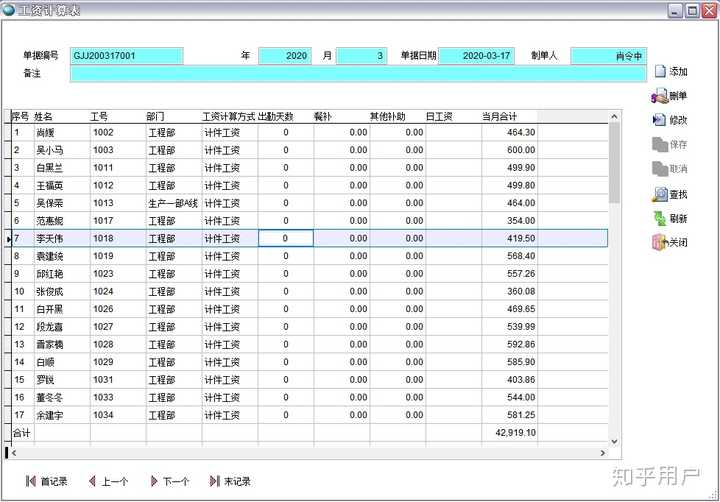The width and height of the screenshot is (720, 502).
Task: Click the 备注 remarks field
Action: (358, 73)
